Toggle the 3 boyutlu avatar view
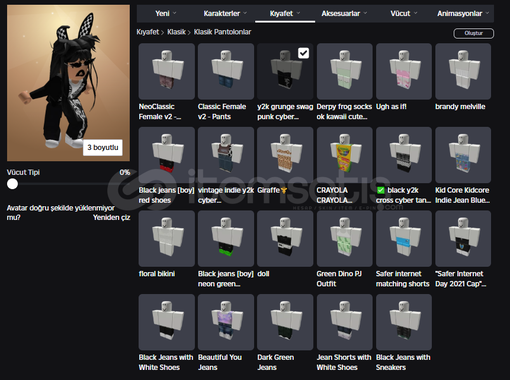Screen dimensions: 510x380 (x=103, y=147)
